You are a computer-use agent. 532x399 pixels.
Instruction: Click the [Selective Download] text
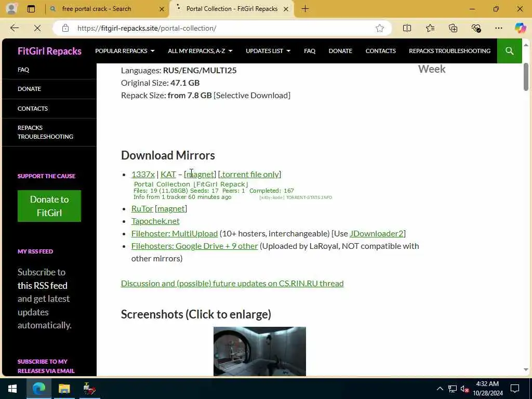[252, 96]
